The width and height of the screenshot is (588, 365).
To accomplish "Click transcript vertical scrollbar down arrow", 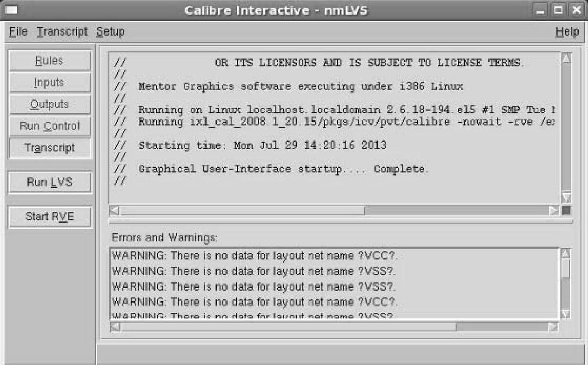I will pos(566,197).
